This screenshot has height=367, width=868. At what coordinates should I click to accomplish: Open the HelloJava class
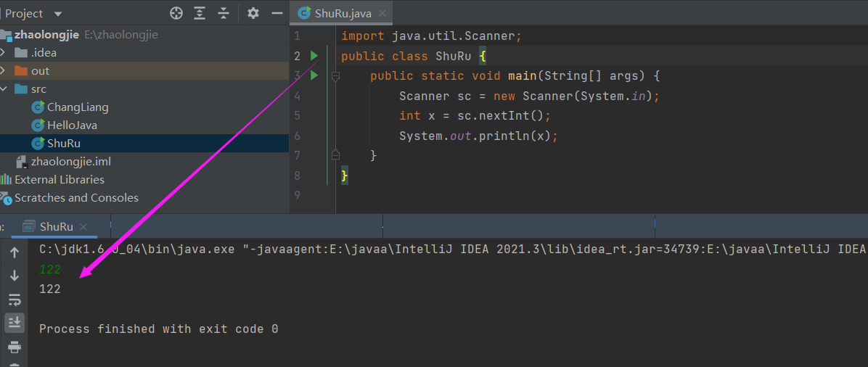[72, 125]
